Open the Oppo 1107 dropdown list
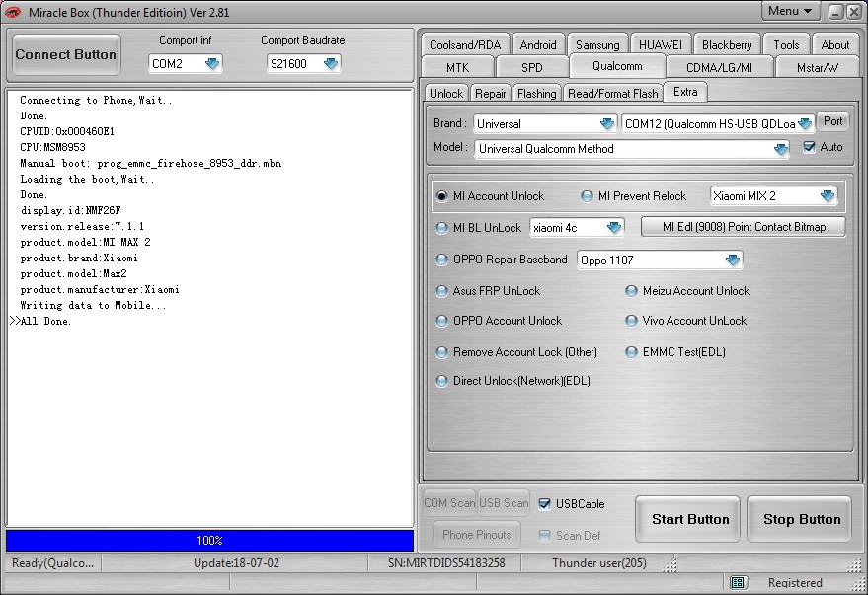The image size is (868, 595). [x=733, y=260]
